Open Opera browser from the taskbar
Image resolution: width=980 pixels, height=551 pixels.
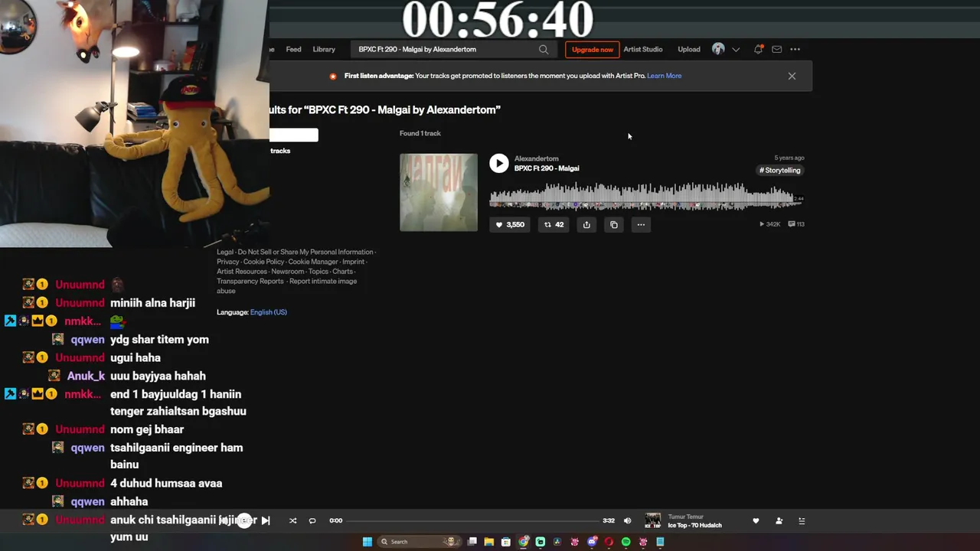pos(609,542)
